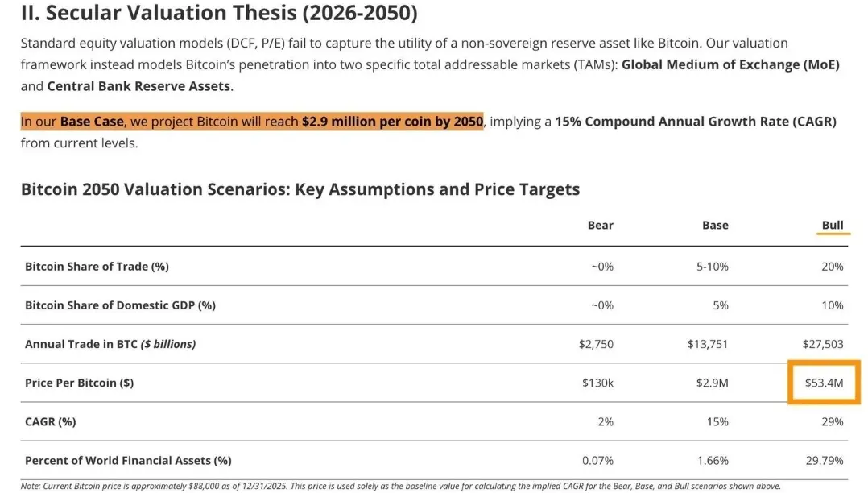Click the CAGR (%) row label
This screenshot has height=493, width=868.
pos(51,421)
